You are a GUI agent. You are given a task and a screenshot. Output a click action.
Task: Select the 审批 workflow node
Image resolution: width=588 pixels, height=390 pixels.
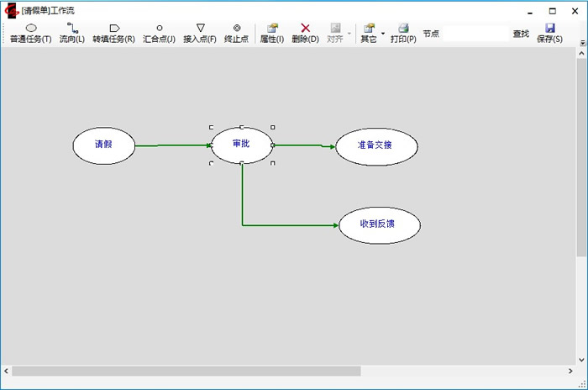point(241,145)
